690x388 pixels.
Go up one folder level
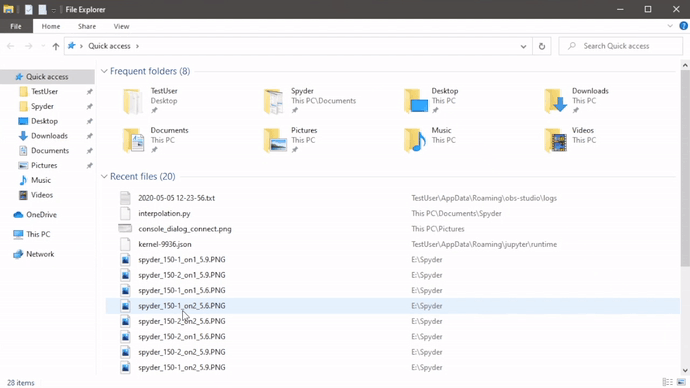coord(55,46)
